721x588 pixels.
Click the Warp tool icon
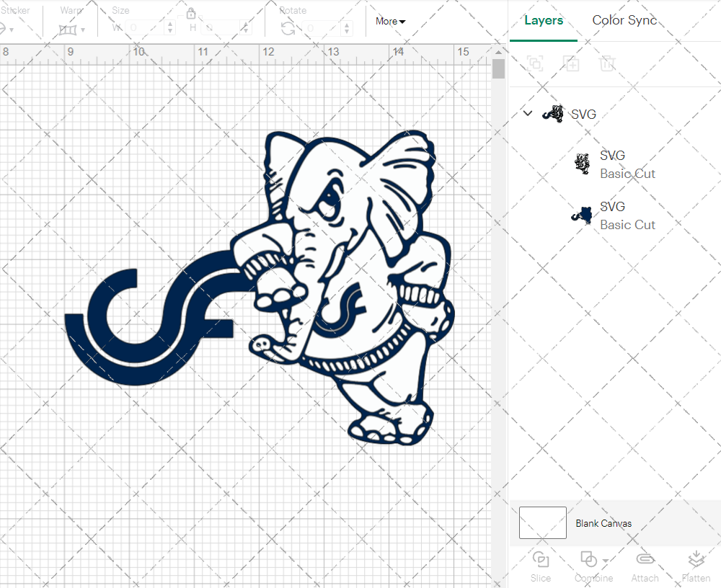(69, 30)
